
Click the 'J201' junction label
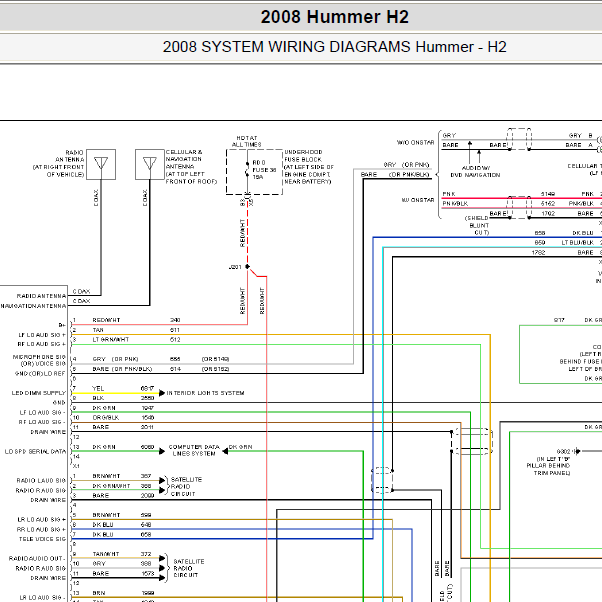(235, 267)
